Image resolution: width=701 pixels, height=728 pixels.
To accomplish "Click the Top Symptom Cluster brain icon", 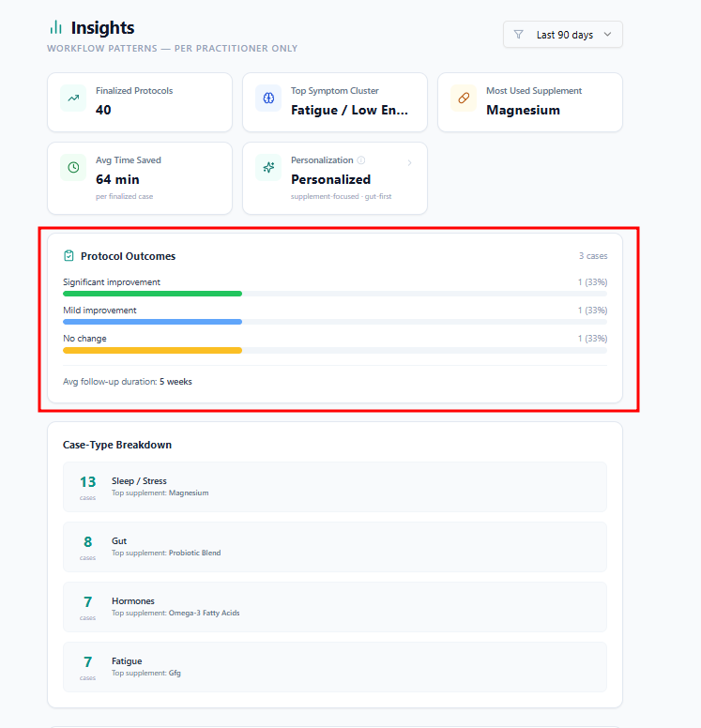I will coord(268,98).
